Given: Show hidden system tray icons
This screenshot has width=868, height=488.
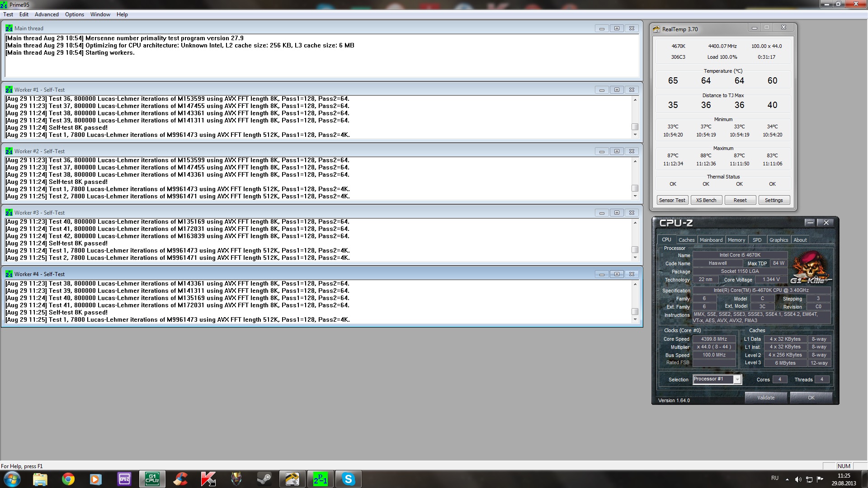Looking at the screenshot, I should [x=787, y=479].
